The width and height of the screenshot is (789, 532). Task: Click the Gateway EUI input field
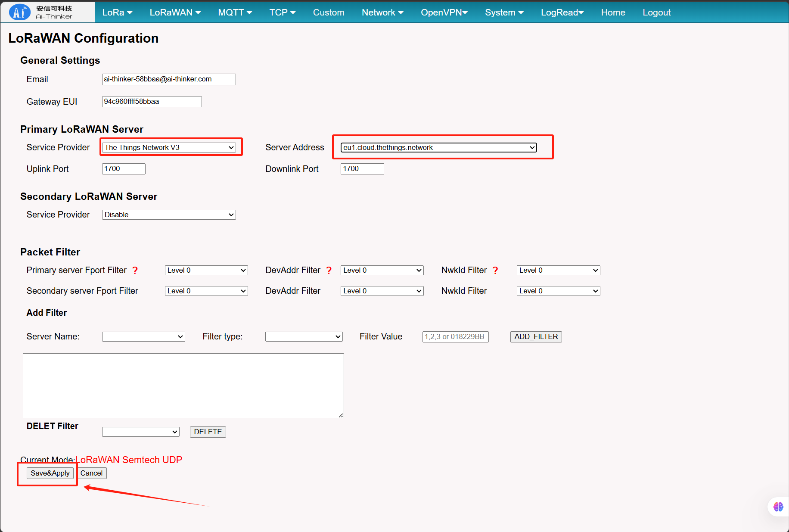[x=152, y=102]
